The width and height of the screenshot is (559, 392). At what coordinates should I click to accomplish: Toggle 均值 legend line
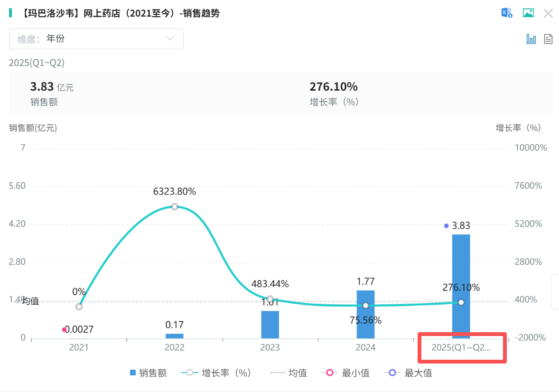pyautogui.click(x=289, y=373)
